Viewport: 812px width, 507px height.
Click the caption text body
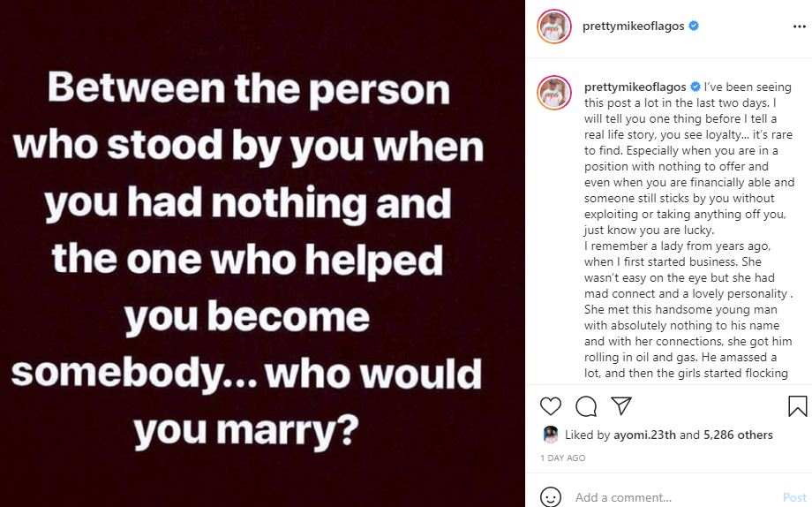tap(688, 230)
